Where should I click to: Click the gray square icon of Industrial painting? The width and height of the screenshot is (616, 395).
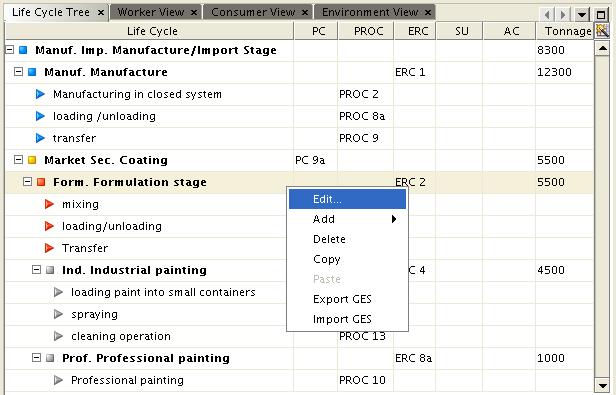coord(50,270)
